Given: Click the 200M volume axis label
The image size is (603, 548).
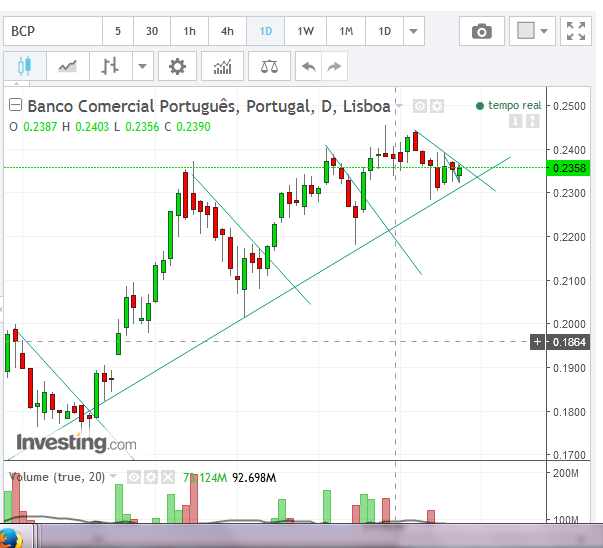Looking at the screenshot, I should pos(565,473).
